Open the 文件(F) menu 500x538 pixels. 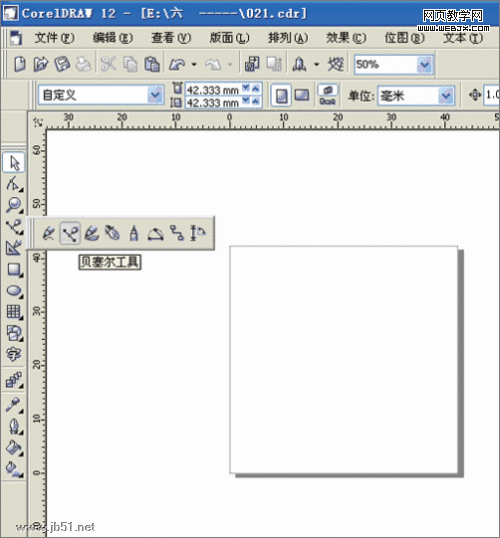click(54, 38)
